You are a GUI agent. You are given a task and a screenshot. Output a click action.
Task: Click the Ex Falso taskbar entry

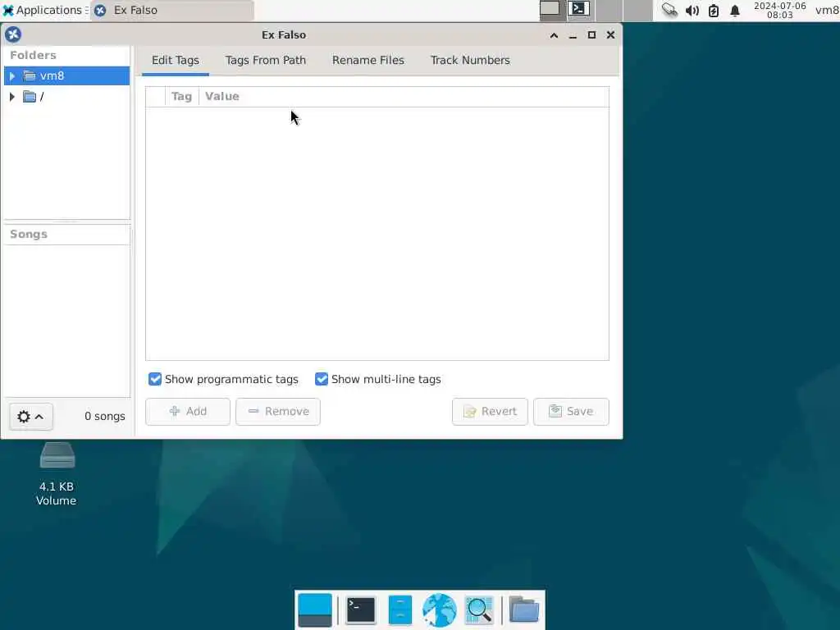pos(172,10)
